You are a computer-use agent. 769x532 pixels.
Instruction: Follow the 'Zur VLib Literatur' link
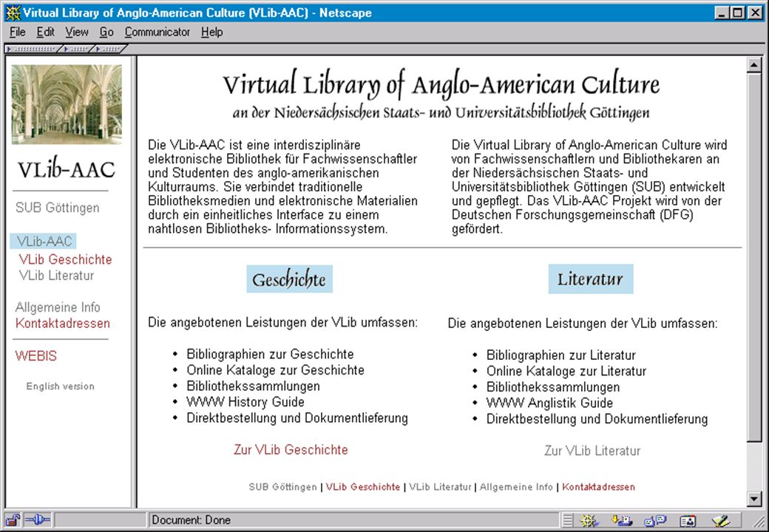click(x=592, y=451)
